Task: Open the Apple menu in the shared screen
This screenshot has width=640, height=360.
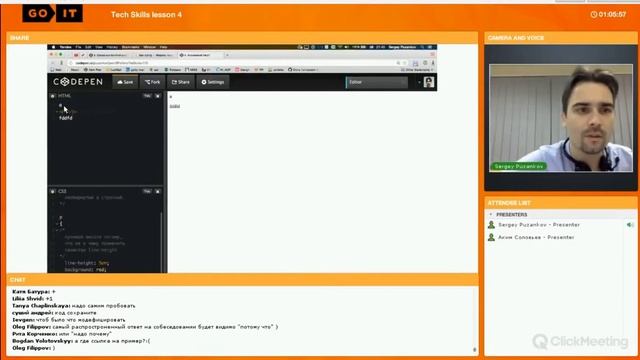Action: point(53,47)
